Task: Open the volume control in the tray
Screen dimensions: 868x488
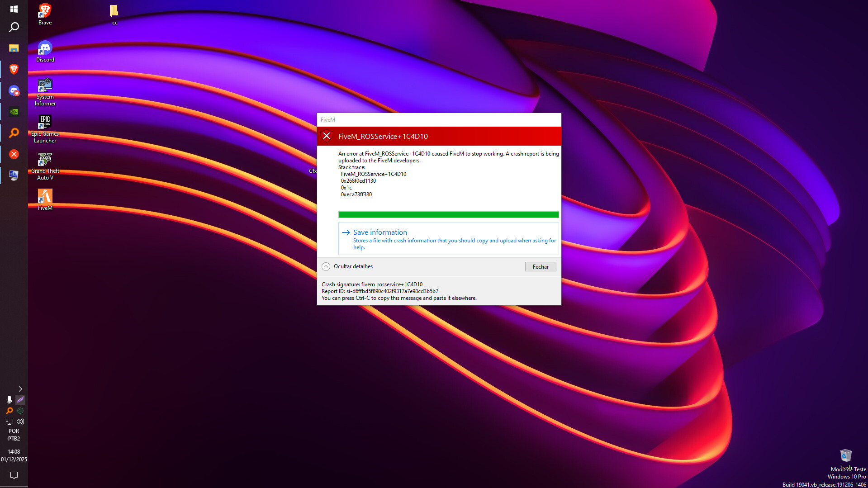Action: pos(20,422)
